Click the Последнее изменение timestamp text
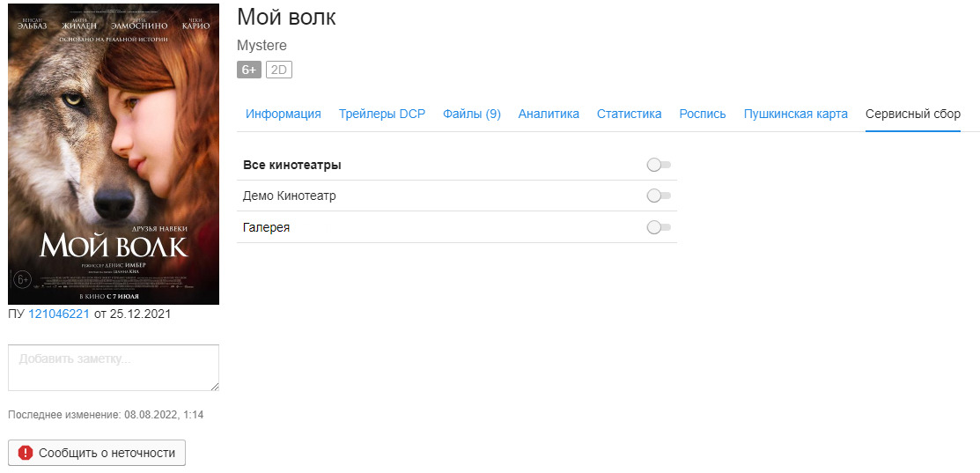Viewport: 980px width, 473px height. [106, 415]
